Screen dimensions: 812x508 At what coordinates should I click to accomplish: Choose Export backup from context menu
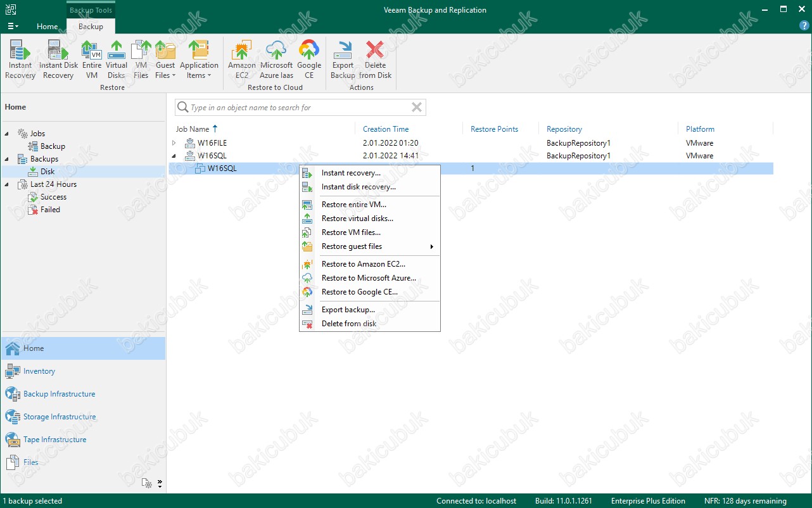369,310
